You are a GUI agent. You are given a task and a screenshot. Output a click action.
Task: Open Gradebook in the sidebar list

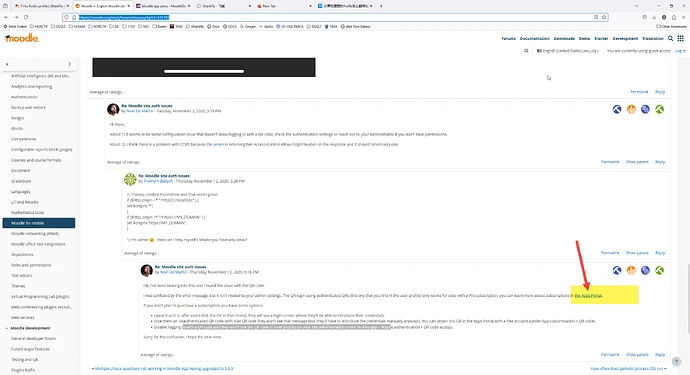point(21,181)
